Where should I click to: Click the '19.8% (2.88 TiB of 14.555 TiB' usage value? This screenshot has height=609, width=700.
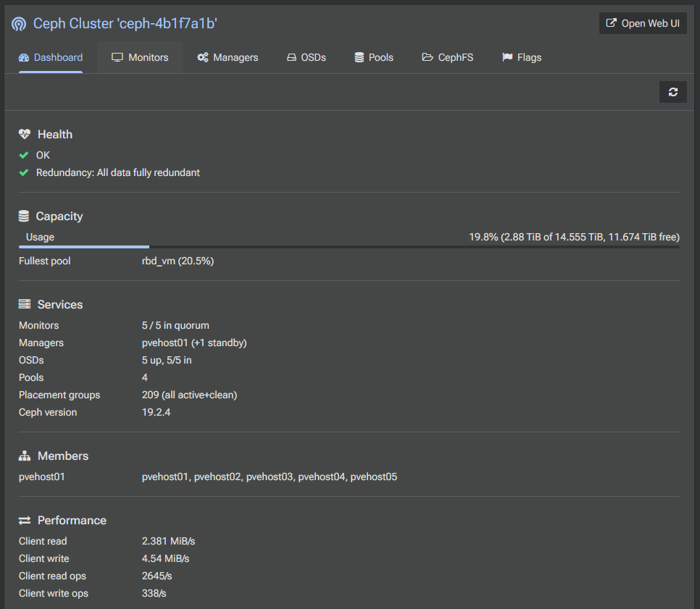point(574,237)
